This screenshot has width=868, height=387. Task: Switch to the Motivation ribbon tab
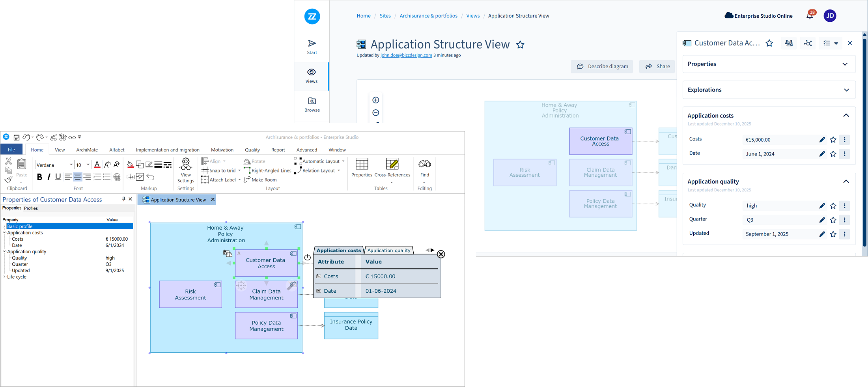tap(222, 150)
